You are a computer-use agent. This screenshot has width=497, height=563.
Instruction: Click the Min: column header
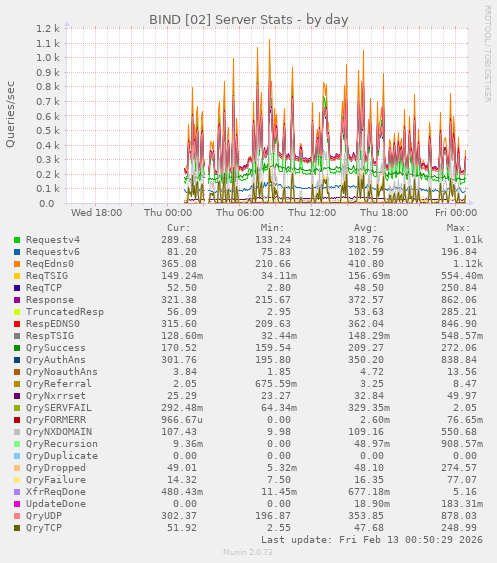coord(272,228)
